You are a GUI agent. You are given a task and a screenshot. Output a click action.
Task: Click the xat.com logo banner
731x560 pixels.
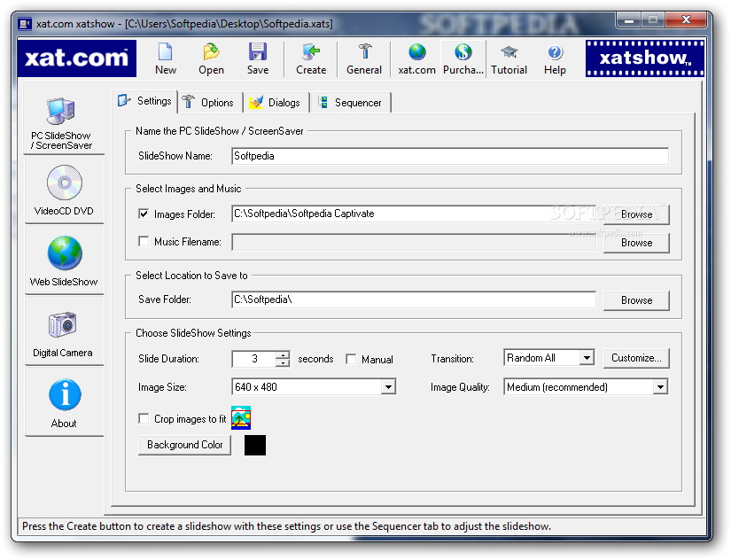(x=77, y=58)
